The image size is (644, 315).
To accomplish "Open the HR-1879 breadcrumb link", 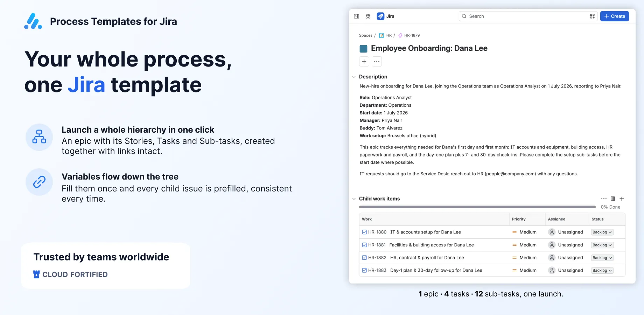I will (412, 35).
